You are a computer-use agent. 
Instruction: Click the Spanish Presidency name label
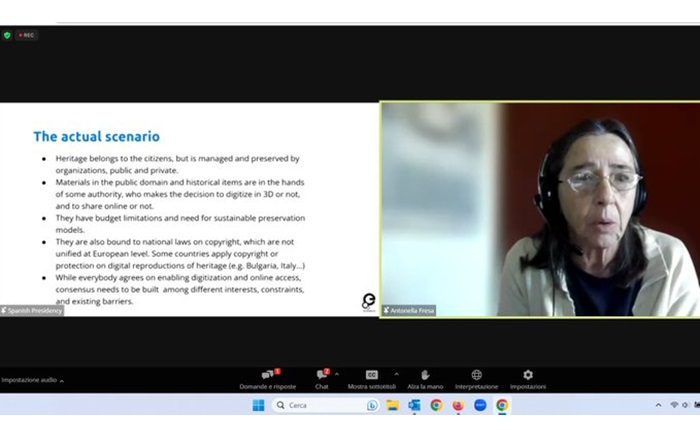(x=32, y=310)
